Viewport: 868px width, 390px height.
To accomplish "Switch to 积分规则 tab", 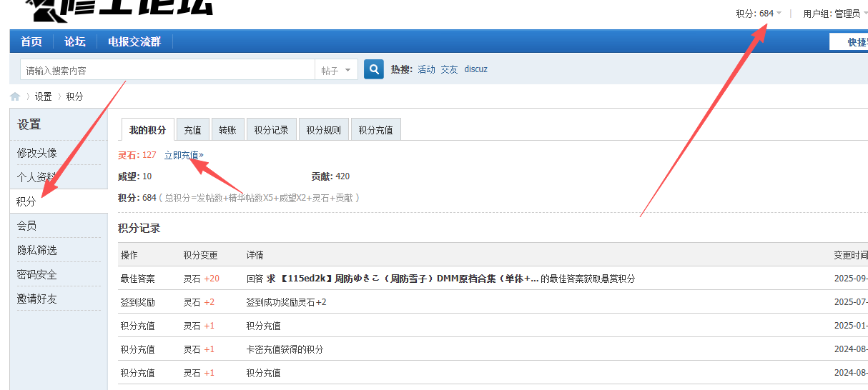I will tap(324, 130).
